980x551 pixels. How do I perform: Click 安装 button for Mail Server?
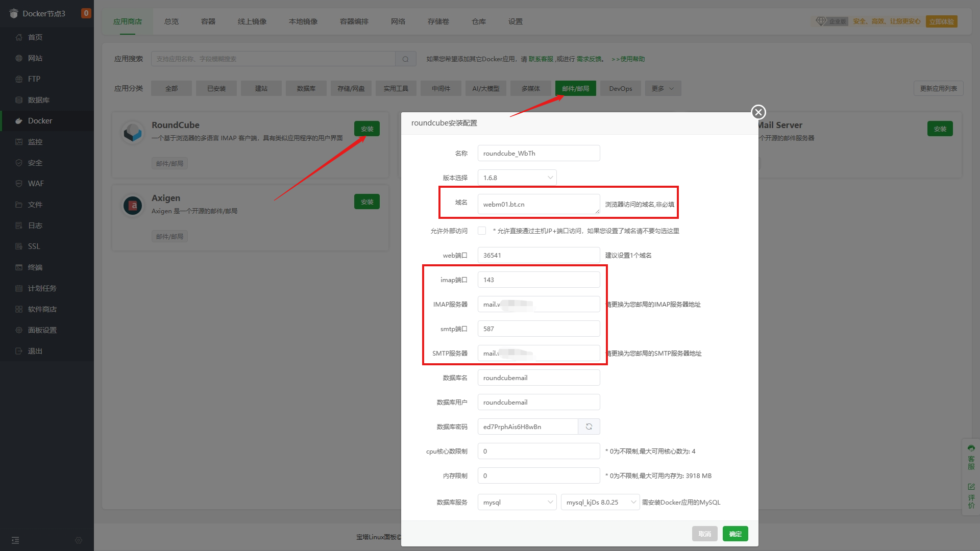(940, 129)
